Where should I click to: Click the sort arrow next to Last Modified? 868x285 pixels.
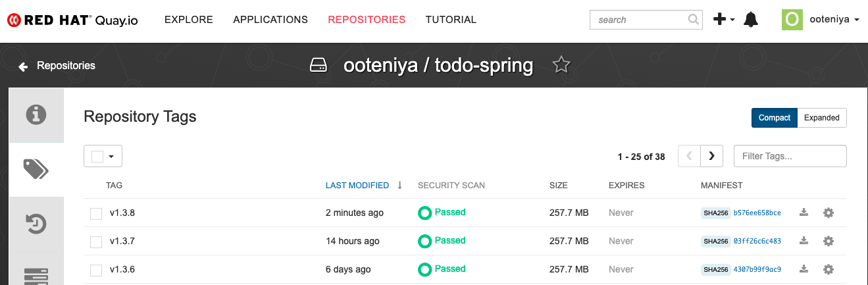pos(399,186)
